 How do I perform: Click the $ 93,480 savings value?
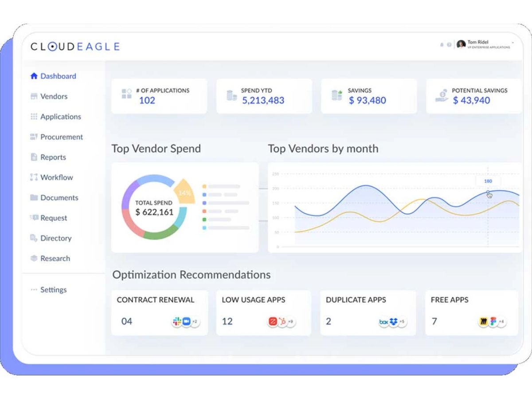(368, 101)
